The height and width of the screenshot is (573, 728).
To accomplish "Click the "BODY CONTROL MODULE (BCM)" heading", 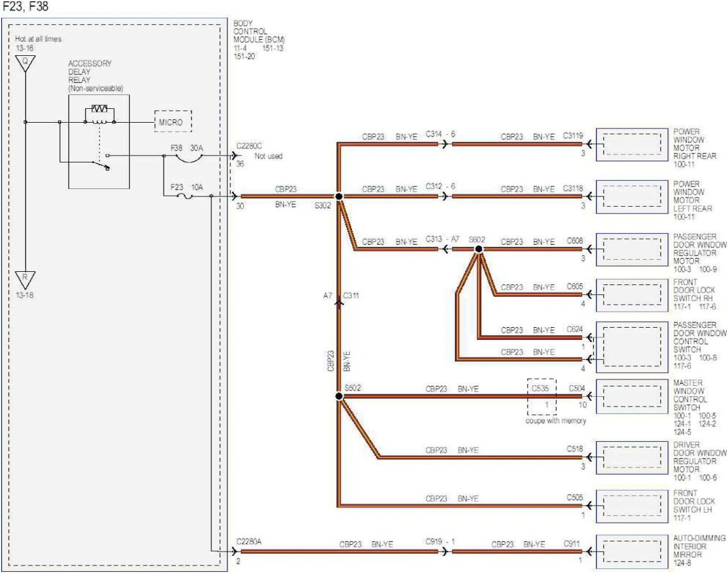I will (x=259, y=32).
